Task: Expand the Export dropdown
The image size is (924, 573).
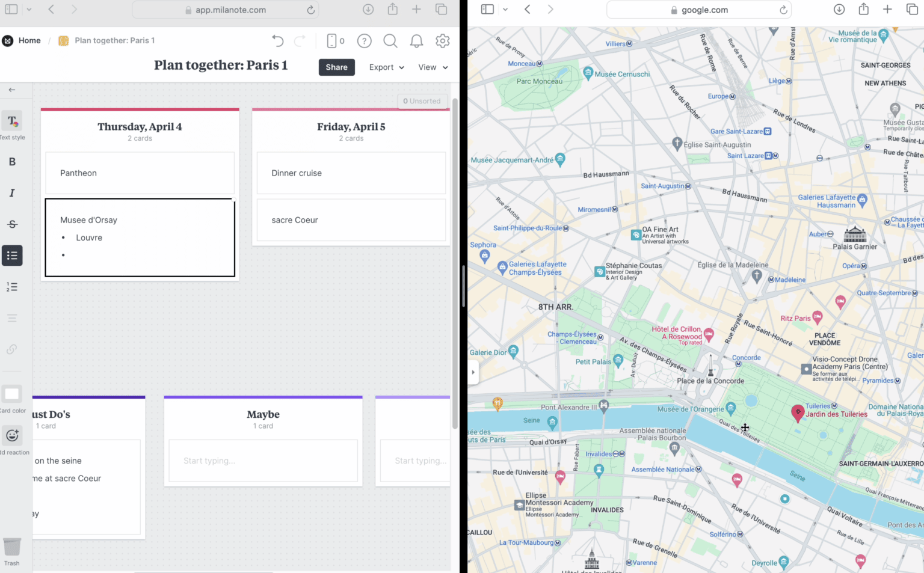Action: [387, 67]
